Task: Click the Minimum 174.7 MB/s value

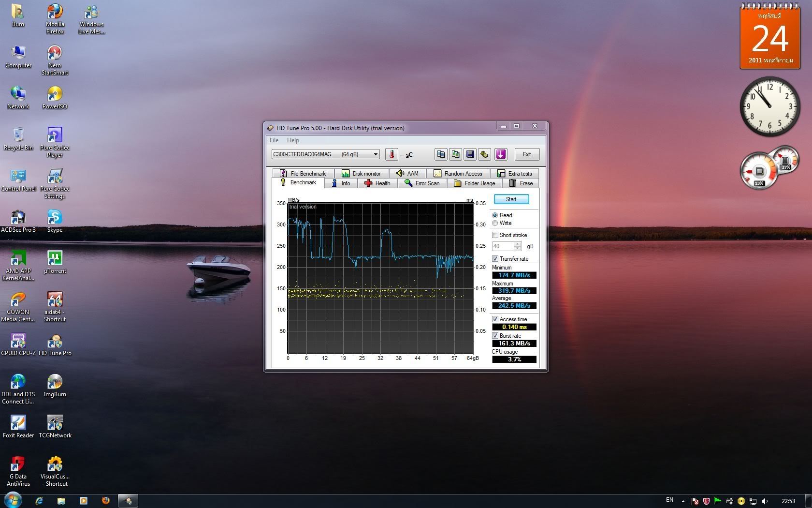Action: coord(514,275)
